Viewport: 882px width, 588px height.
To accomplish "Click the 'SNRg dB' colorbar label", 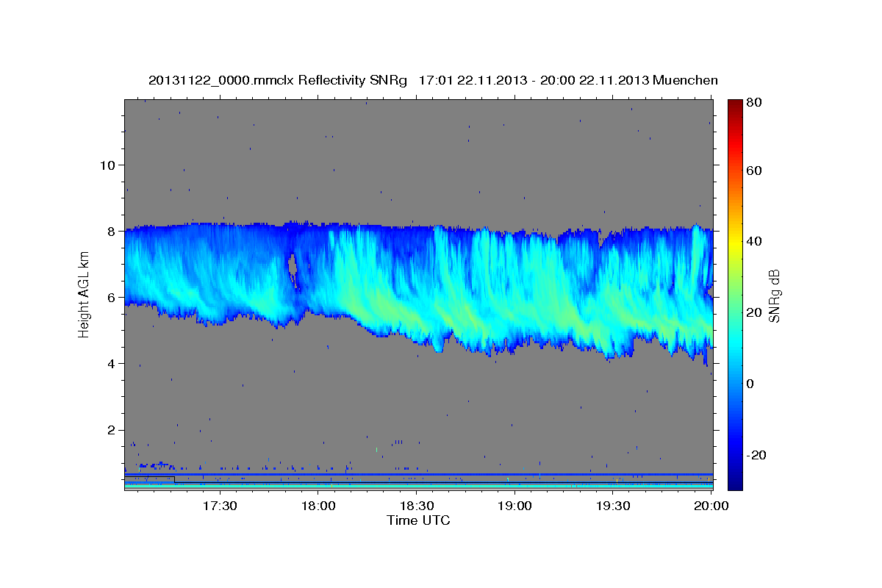I will [773, 295].
